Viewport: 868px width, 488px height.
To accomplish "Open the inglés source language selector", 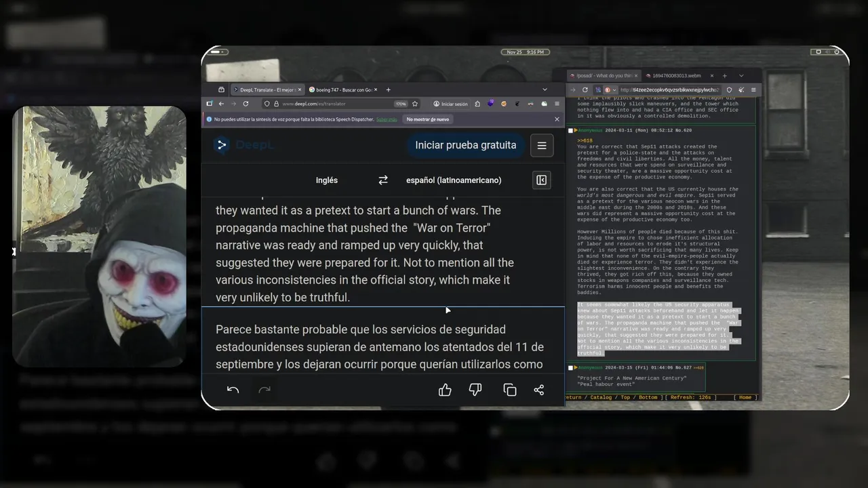I will (x=327, y=180).
